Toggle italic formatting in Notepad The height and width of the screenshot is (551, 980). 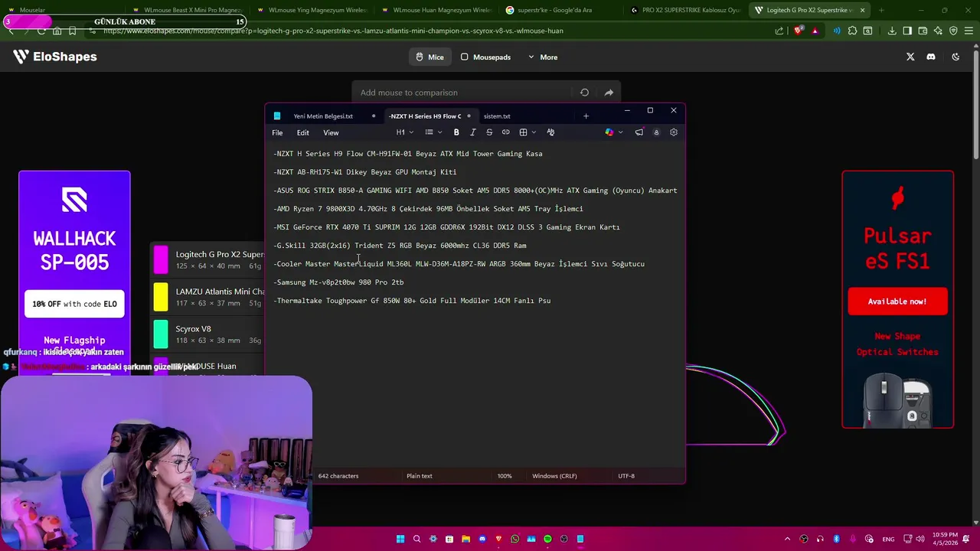coord(472,132)
